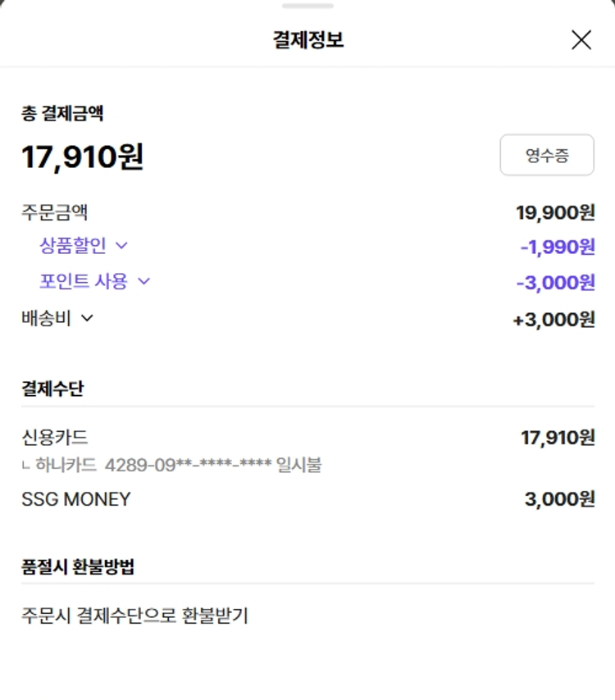This screenshot has width=615, height=700.
Task: Select the total amount 17,910원 heading
Action: [x=82, y=157]
